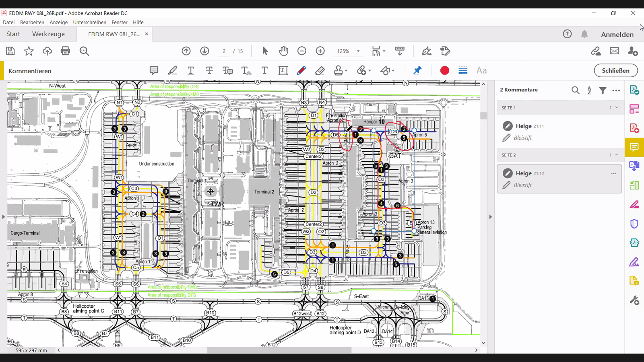Select the hand pan tool
This screenshot has height=362, width=644.
[283, 51]
